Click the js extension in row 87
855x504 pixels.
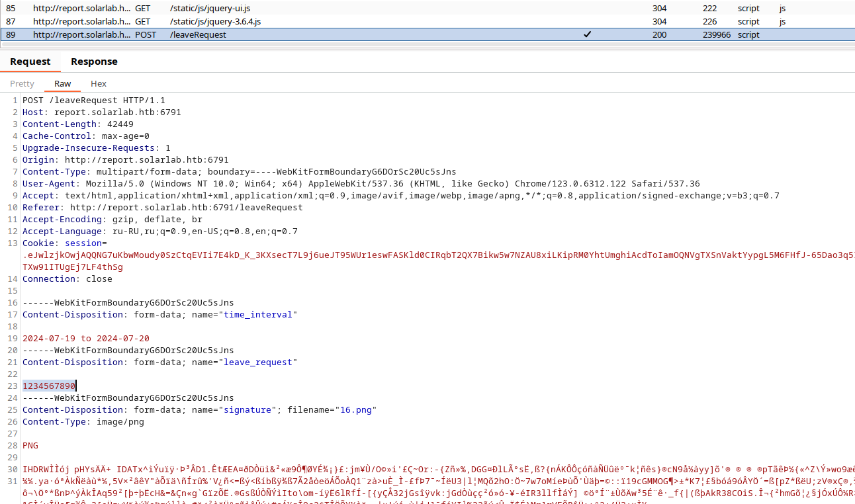click(782, 21)
